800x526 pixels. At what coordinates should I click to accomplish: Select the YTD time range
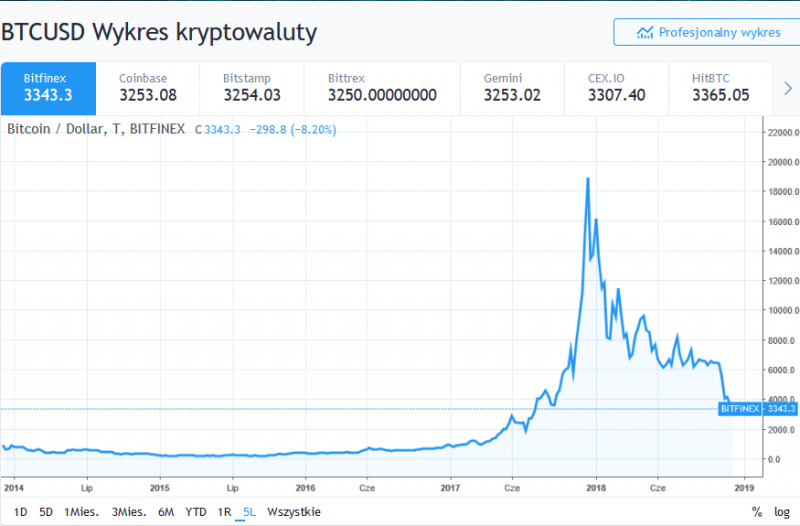[x=196, y=511]
